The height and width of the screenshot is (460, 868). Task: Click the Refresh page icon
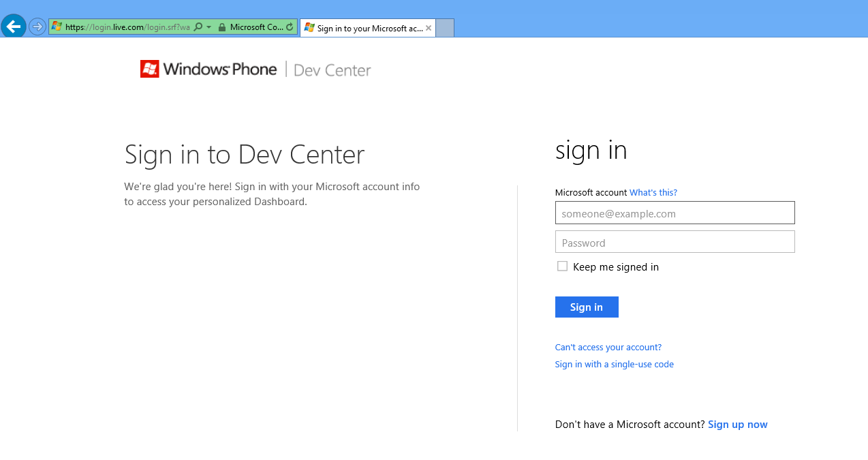click(290, 27)
